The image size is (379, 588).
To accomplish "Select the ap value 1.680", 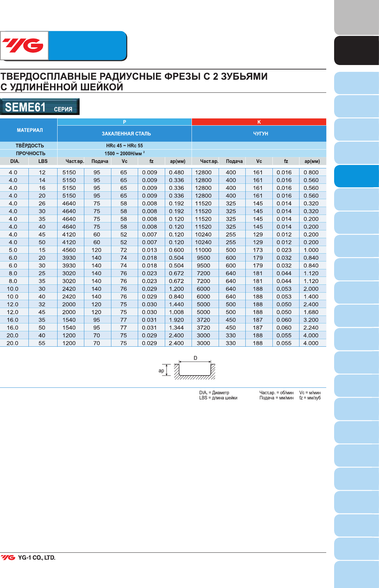I will tap(311, 312).
